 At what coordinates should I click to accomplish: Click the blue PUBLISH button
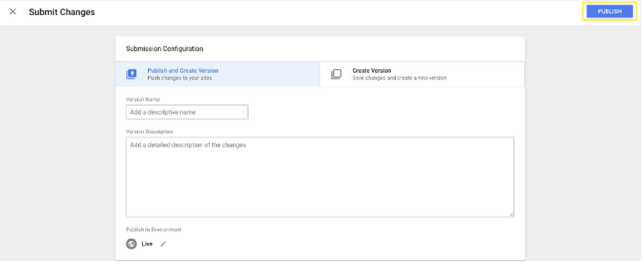(609, 11)
